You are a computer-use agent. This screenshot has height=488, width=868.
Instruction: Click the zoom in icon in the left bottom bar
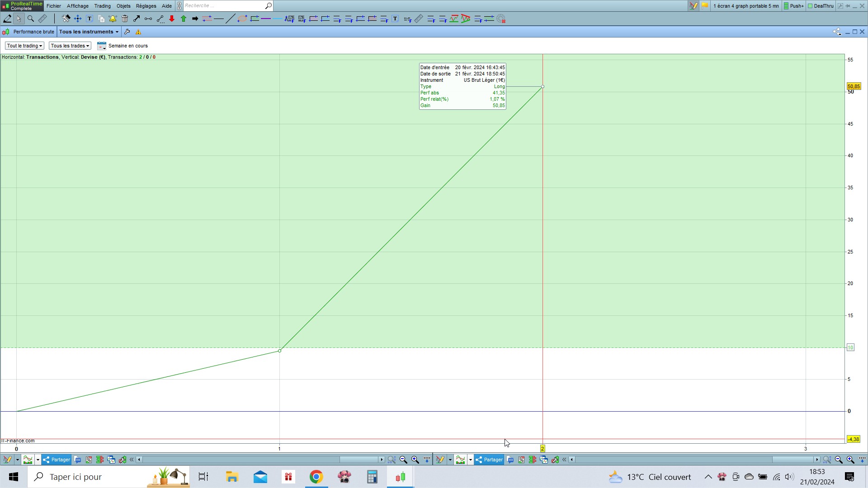tap(415, 460)
